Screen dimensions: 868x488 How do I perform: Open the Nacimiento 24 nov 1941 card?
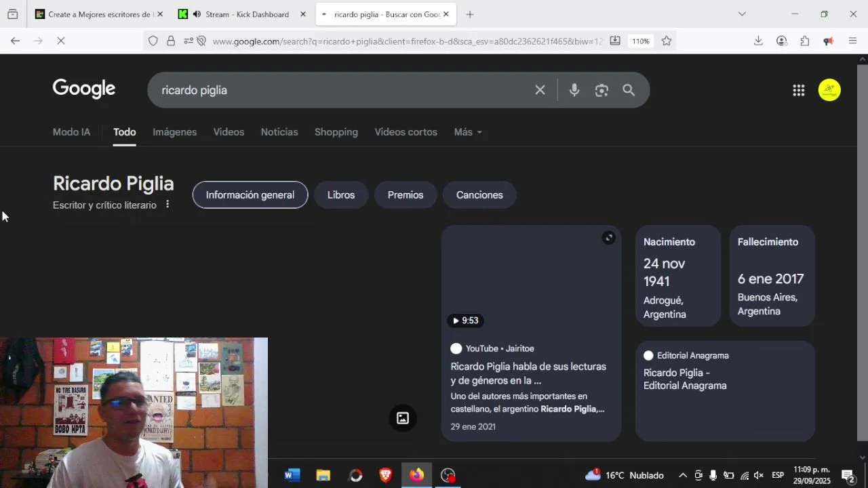(678, 276)
